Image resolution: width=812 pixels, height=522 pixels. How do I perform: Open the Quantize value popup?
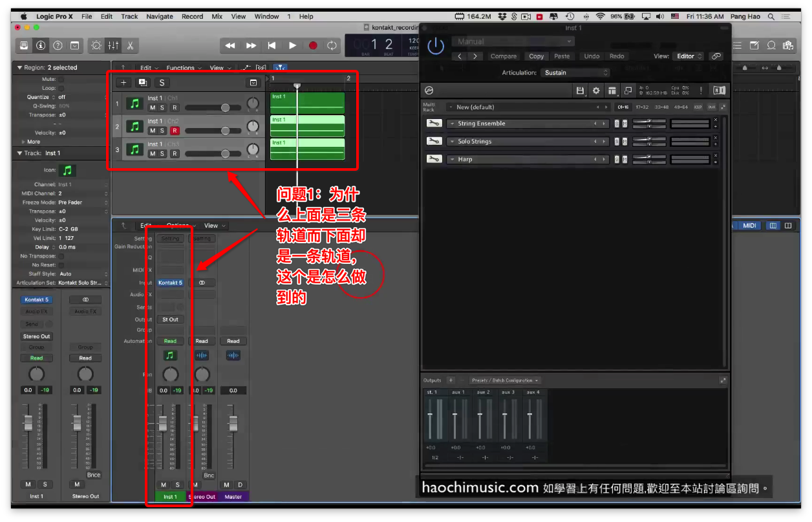83,97
